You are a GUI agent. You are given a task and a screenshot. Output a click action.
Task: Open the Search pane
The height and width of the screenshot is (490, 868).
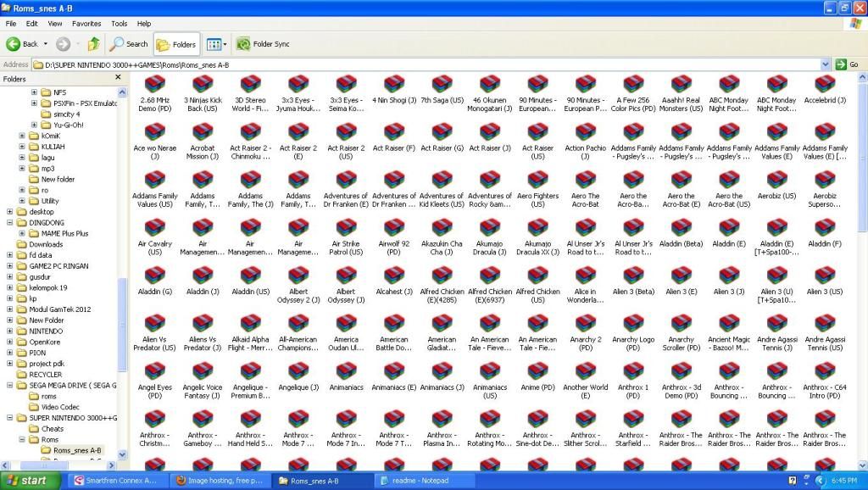tap(129, 44)
